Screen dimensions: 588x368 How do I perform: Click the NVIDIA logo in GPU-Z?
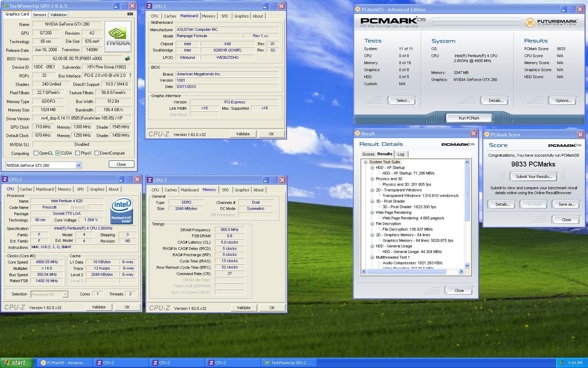click(118, 36)
